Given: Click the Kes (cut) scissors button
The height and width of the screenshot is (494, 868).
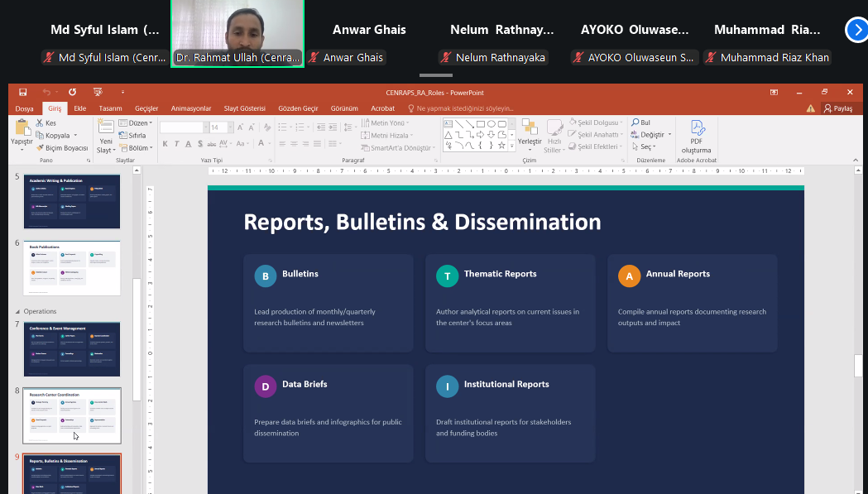Looking at the screenshot, I should point(46,123).
